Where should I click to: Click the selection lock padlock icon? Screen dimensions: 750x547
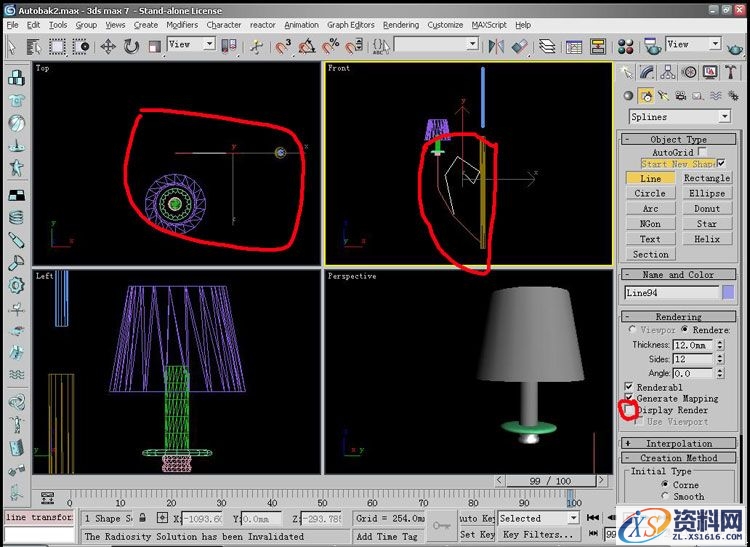[x=143, y=518]
